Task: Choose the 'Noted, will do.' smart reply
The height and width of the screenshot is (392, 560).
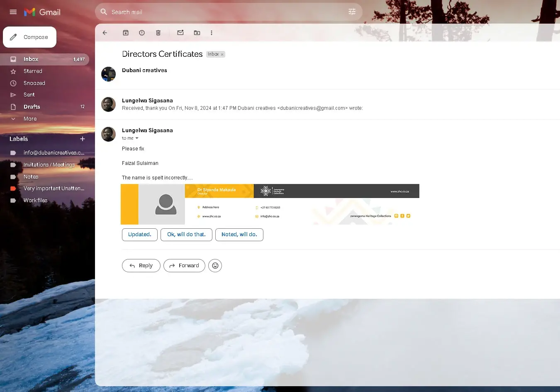Action: coord(239,235)
